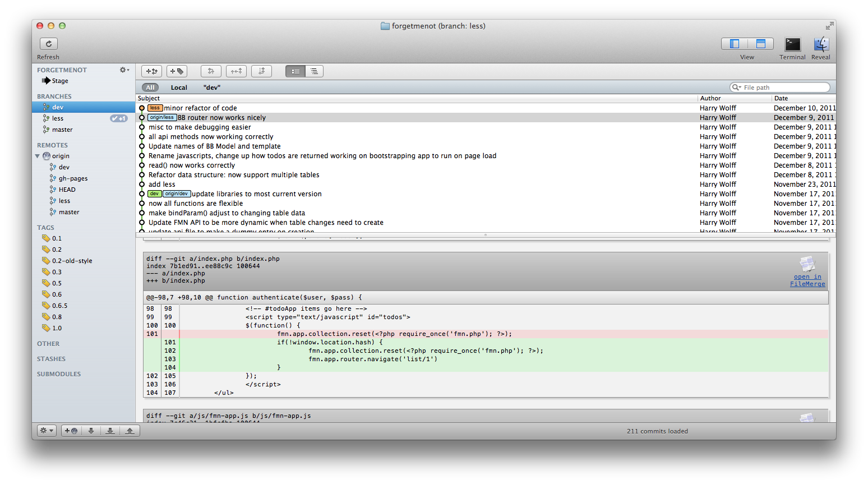Image resolution: width=868 pixels, height=484 pixels.
Task: Select the "dev" scope filter
Action: click(212, 87)
